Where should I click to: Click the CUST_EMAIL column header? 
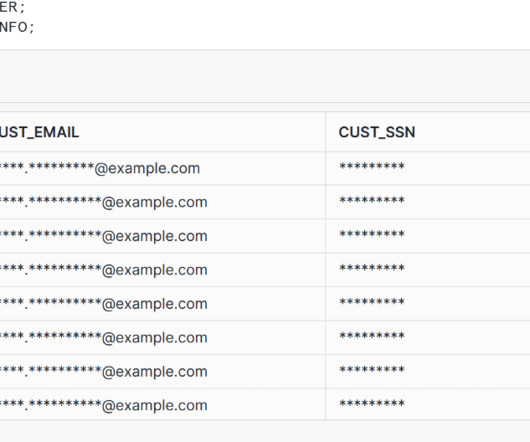coord(40,132)
